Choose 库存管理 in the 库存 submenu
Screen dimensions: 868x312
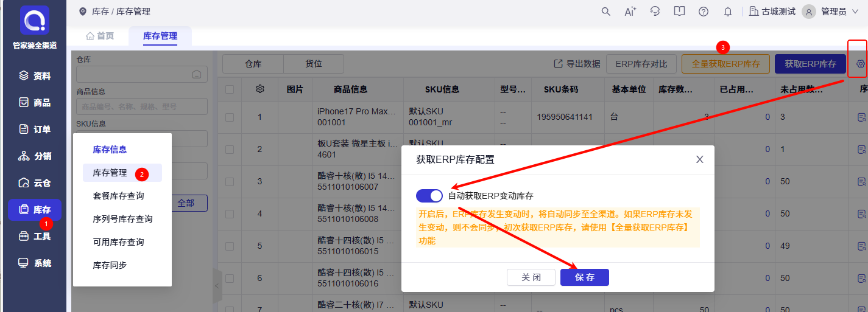point(122,173)
